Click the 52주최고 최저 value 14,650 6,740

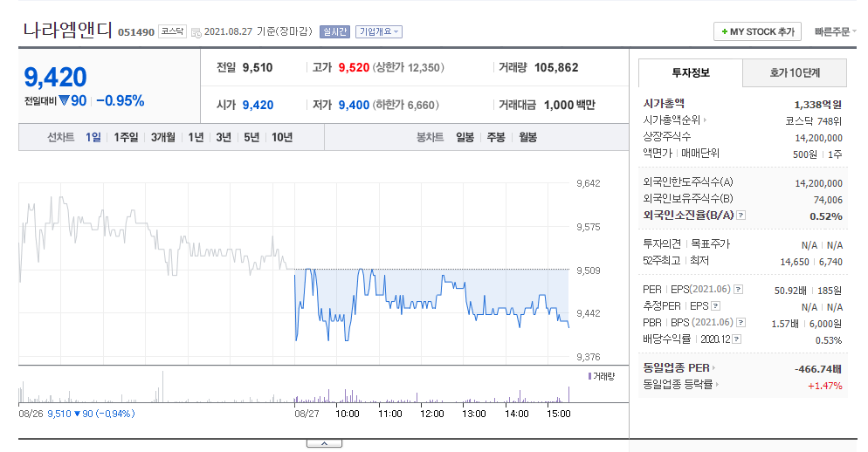(811, 262)
